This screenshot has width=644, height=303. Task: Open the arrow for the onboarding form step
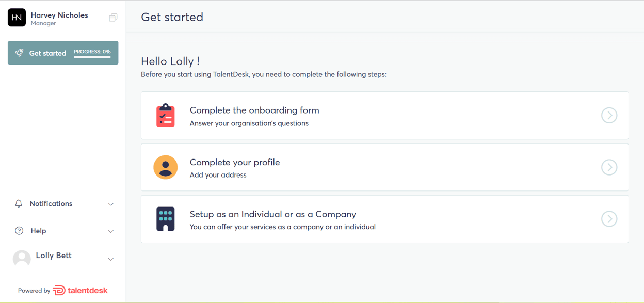coord(609,116)
